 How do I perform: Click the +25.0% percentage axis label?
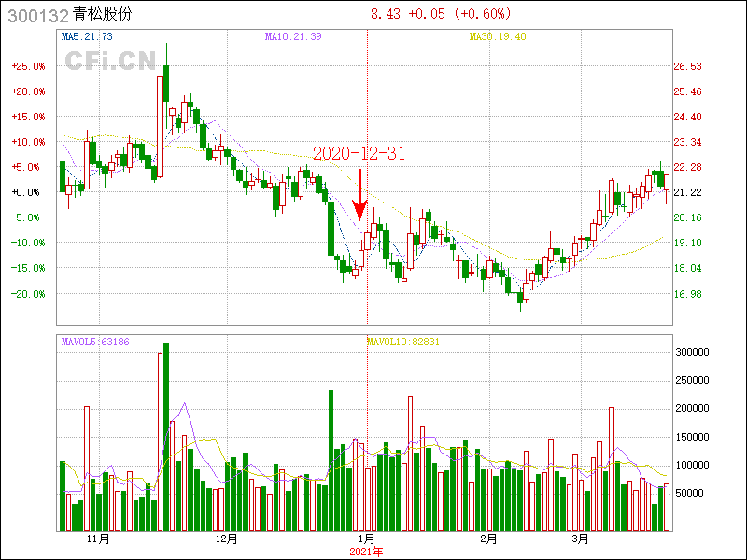pyautogui.click(x=28, y=67)
